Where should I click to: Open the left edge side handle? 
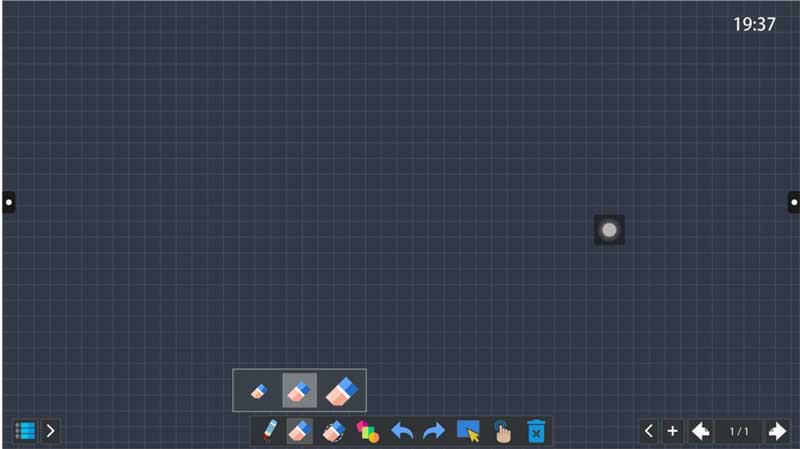pyautogui.click(x=9, y=202)
